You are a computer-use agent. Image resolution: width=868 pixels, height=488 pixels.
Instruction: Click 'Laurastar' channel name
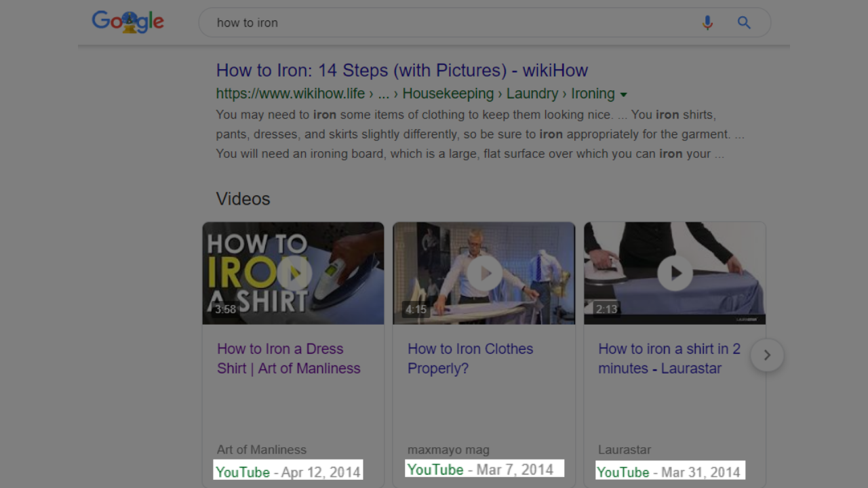click(x=625, y=449)
